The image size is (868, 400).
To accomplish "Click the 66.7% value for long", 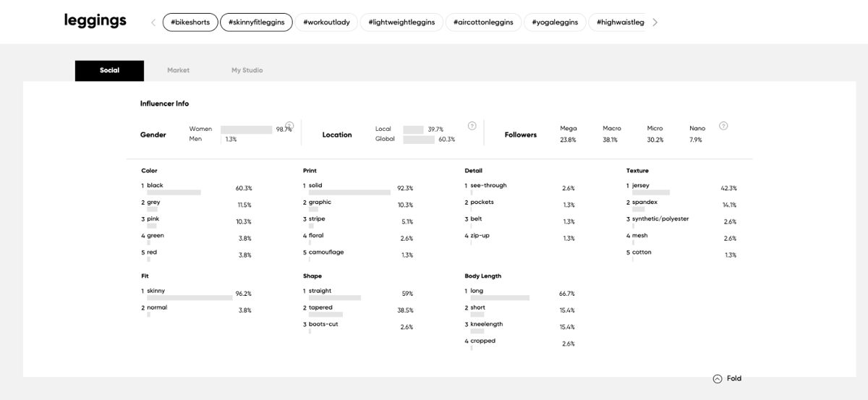I will point(566,294).
